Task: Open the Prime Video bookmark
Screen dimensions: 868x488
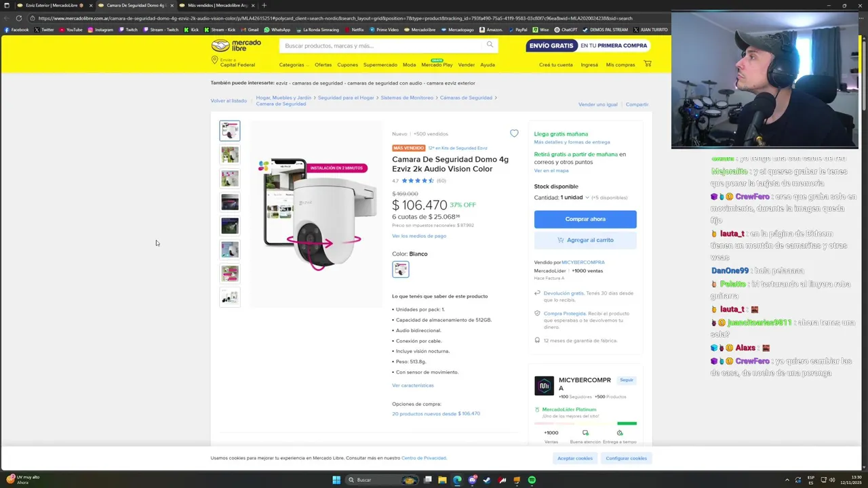Action: (x=384, y=30)
